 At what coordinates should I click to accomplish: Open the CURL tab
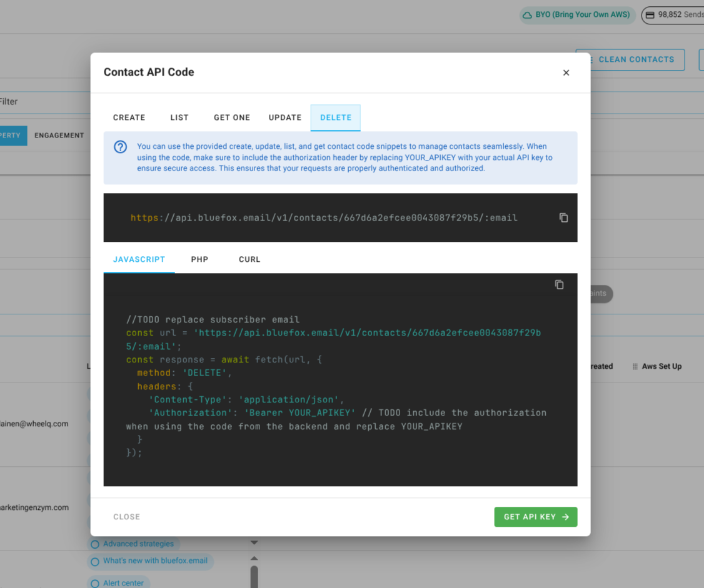[249, 259]
